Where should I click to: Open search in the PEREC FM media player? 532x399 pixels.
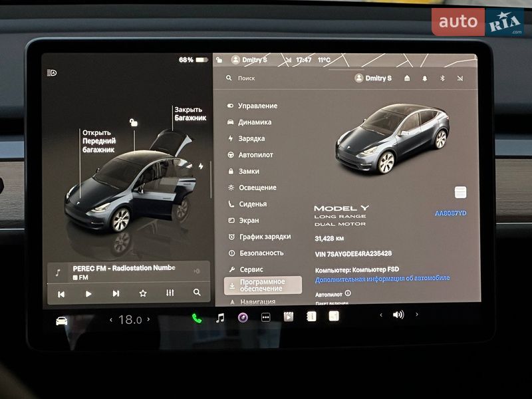coord(196,292)
